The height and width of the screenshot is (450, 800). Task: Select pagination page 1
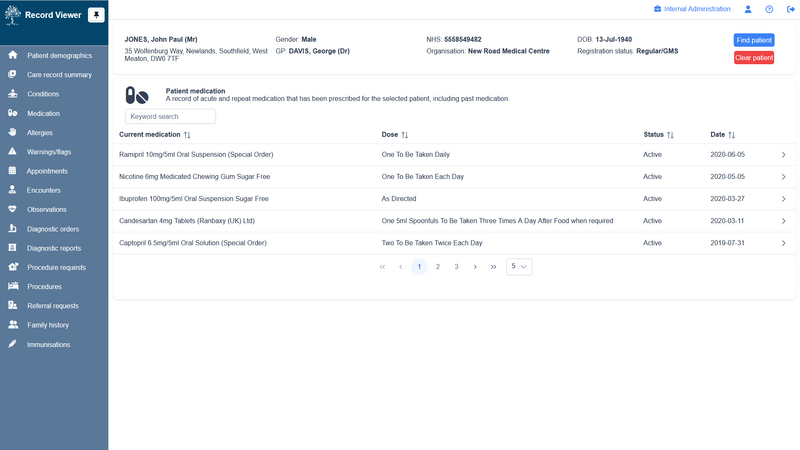tap(419, 266)
